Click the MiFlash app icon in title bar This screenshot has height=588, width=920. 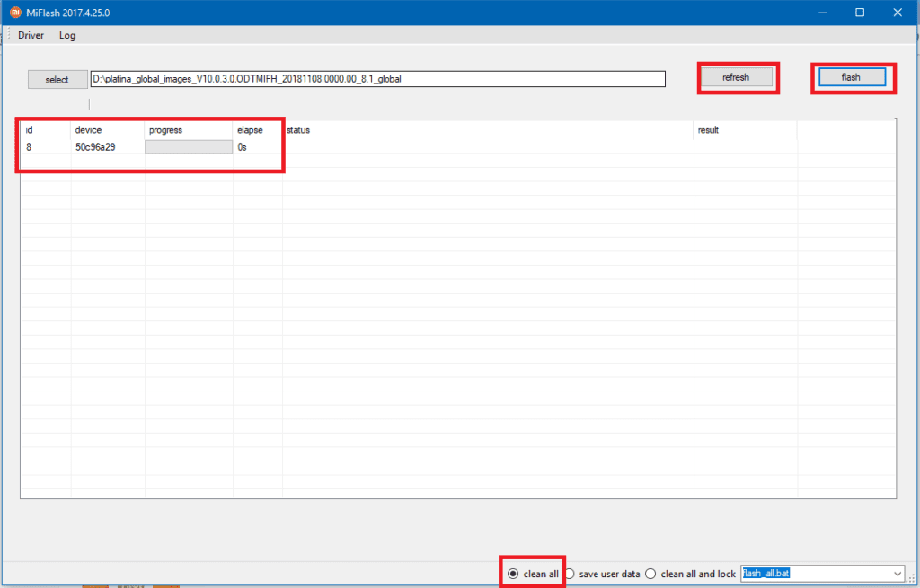click(x=15, y=13)
